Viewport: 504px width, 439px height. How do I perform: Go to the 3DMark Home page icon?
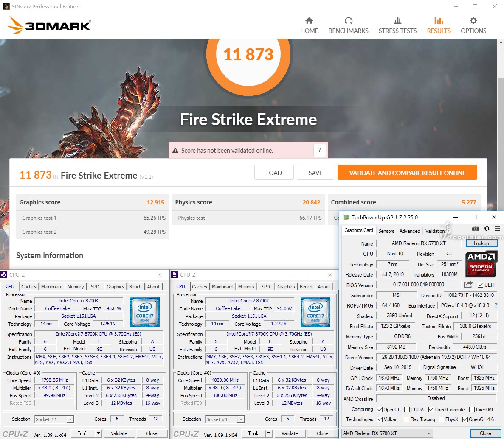(309, 21)
